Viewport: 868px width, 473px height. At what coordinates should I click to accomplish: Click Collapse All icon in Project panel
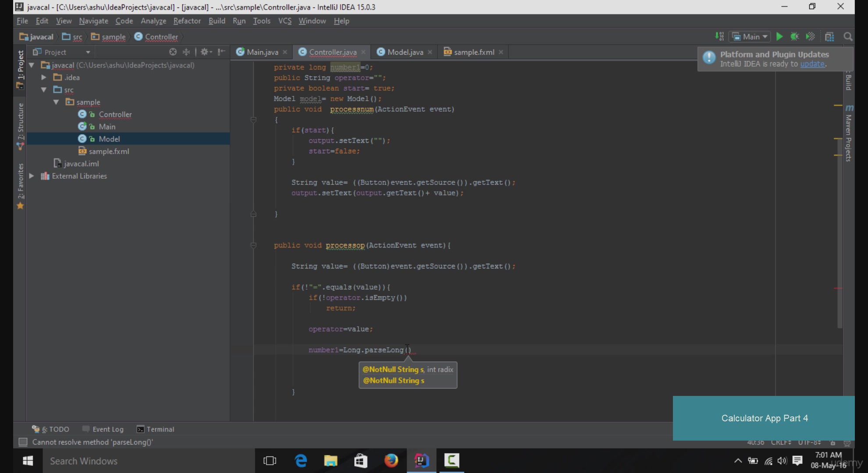[186, 52]
